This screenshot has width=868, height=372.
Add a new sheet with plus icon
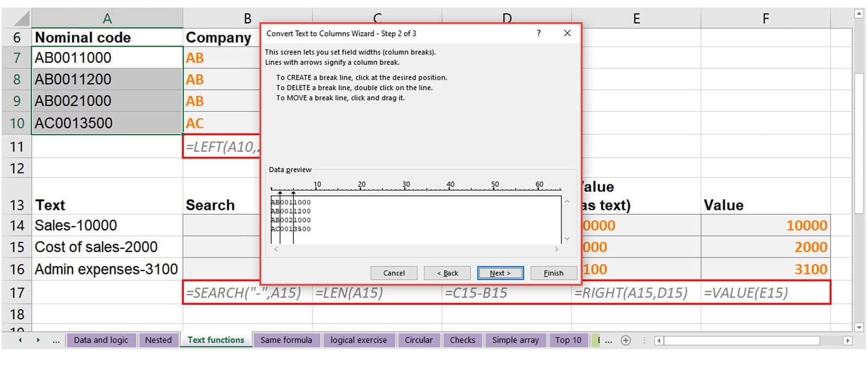626,341
